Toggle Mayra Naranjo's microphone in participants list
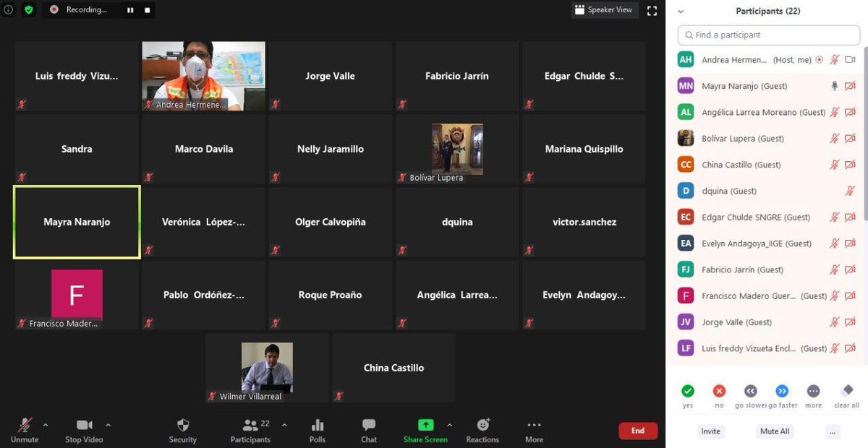Screen dimensions: 868x448 tap(834, 86)
